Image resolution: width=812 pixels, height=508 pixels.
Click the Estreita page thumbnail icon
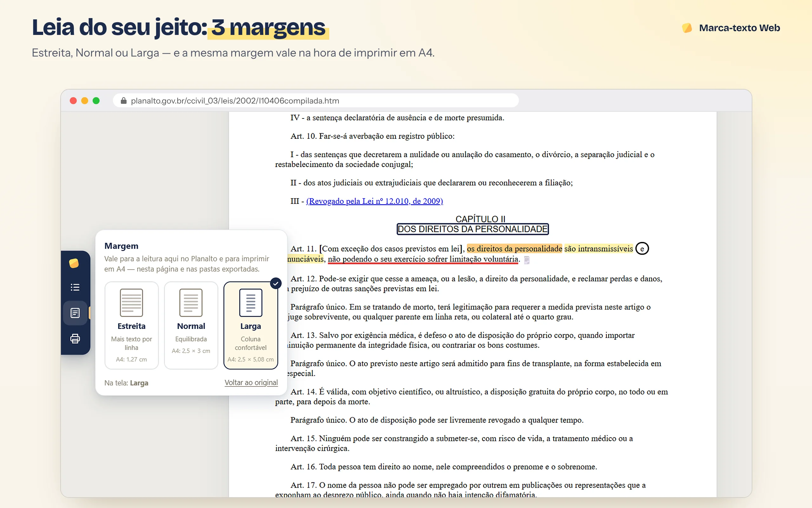132,302
